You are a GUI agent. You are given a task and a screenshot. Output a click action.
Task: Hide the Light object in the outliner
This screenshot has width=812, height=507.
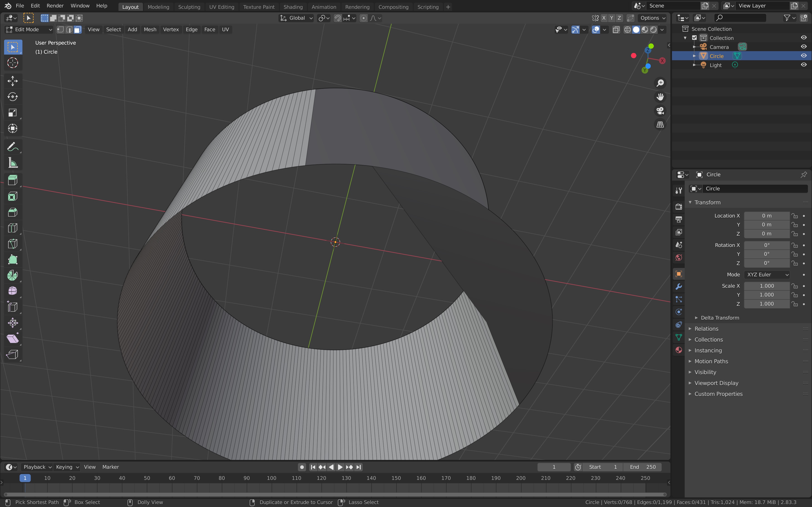point(804,65)
